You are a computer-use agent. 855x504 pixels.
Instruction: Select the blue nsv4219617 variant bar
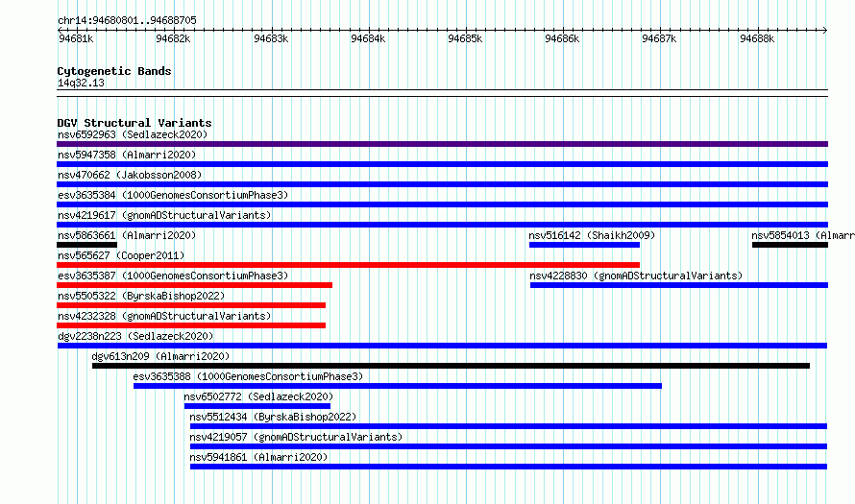[x=442, y=225]
